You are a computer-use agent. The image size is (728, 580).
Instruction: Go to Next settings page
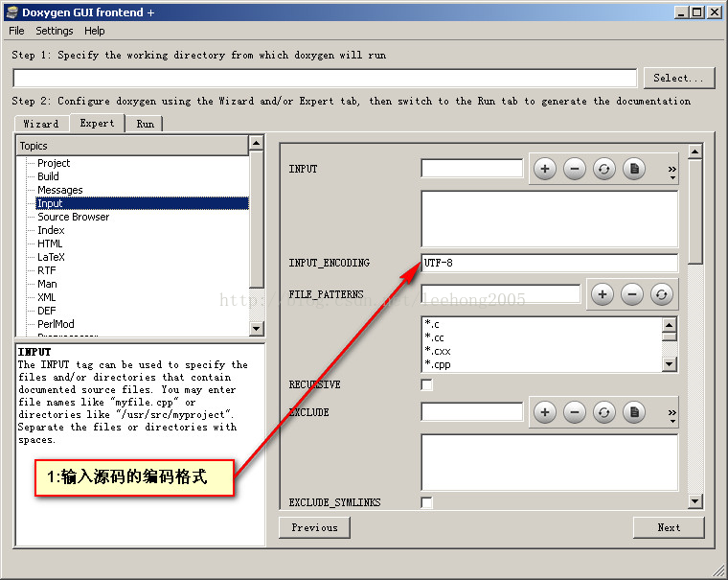669,527
